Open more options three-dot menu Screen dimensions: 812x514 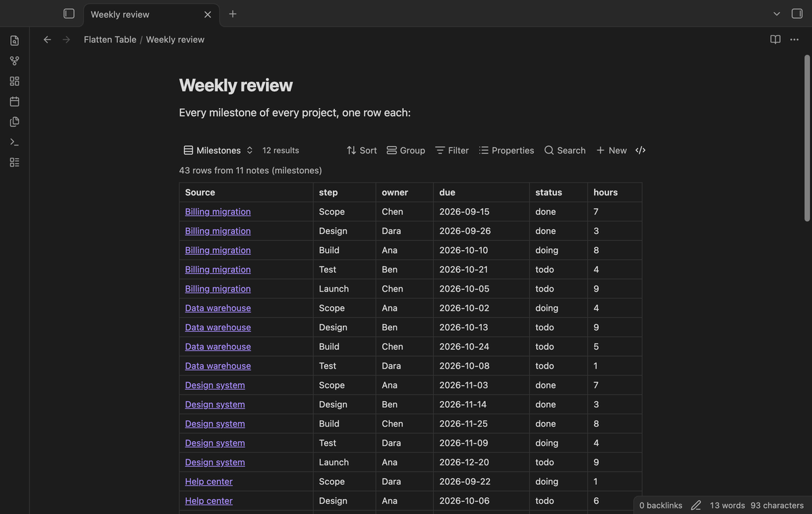coord(794,39)
